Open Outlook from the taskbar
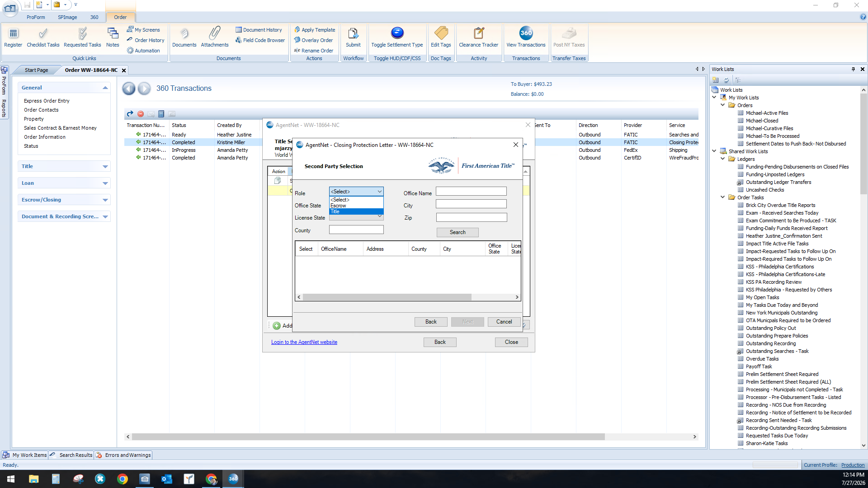Viewport: 868px width, 488px height. pyautogui.click(x=166, y=479)
